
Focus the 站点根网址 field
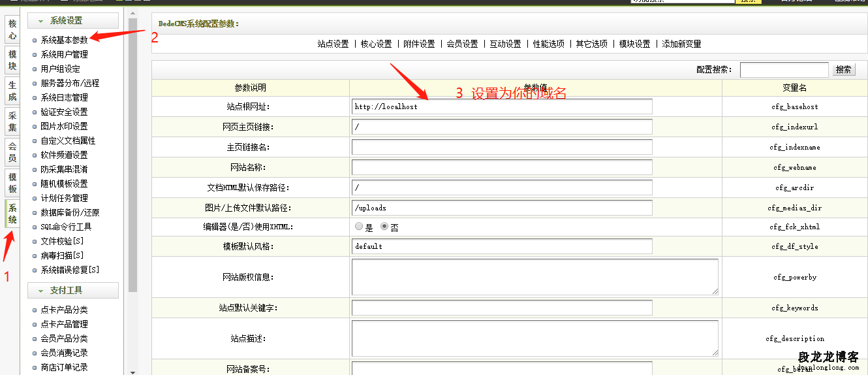(502, 106)
